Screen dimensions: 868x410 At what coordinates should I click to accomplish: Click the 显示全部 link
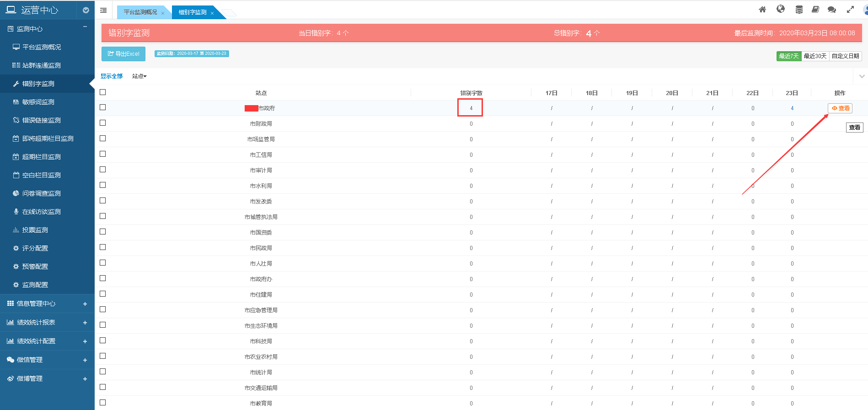112,76
